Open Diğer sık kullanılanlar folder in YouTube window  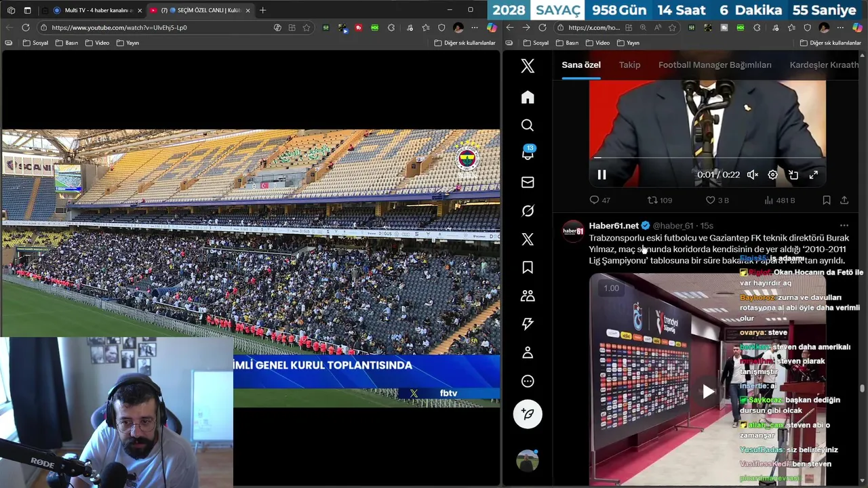pyautogui.click(x=465, y=43)
